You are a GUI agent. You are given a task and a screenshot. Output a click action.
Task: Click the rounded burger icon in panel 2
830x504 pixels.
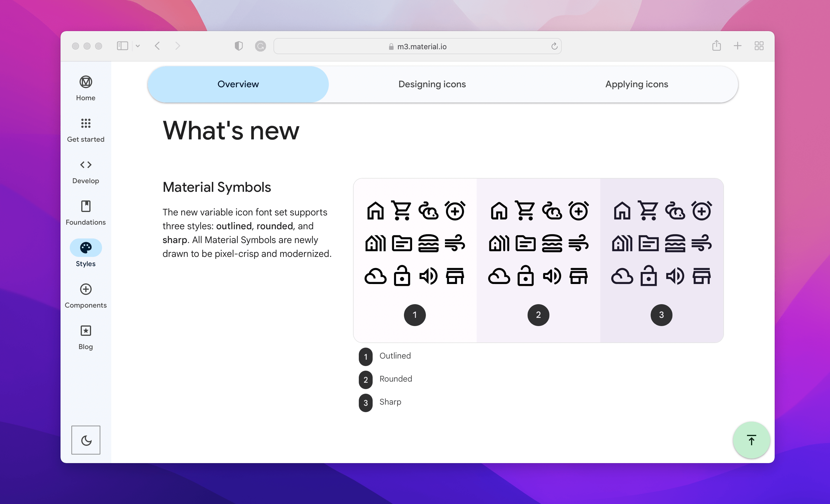click(x=552, y=243)
